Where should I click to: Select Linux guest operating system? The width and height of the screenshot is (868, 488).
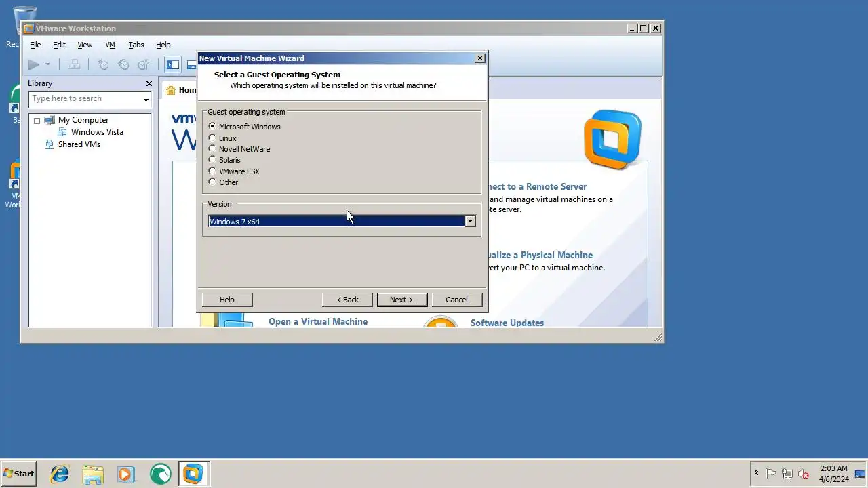coord(212,138)
